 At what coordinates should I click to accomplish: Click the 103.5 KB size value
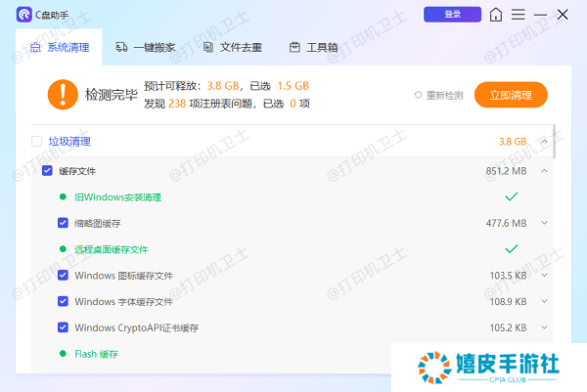click(508, 276)
